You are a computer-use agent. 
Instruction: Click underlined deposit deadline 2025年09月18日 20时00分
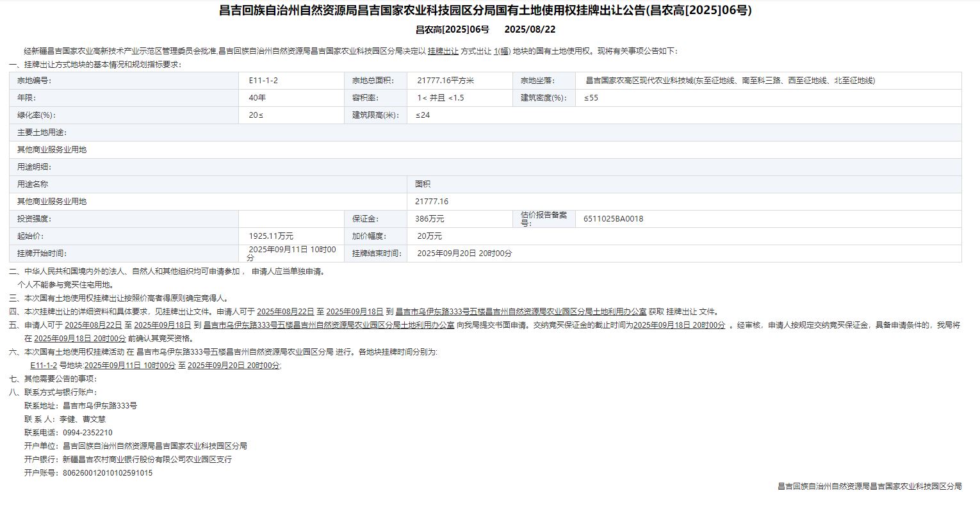pos(679,325)
